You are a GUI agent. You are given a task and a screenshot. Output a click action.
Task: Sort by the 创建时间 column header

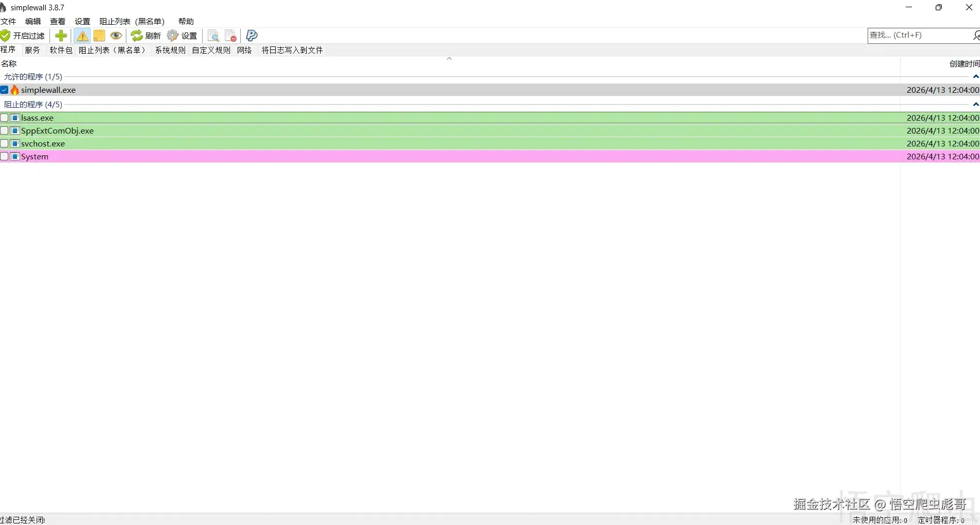tap(940, 63)
